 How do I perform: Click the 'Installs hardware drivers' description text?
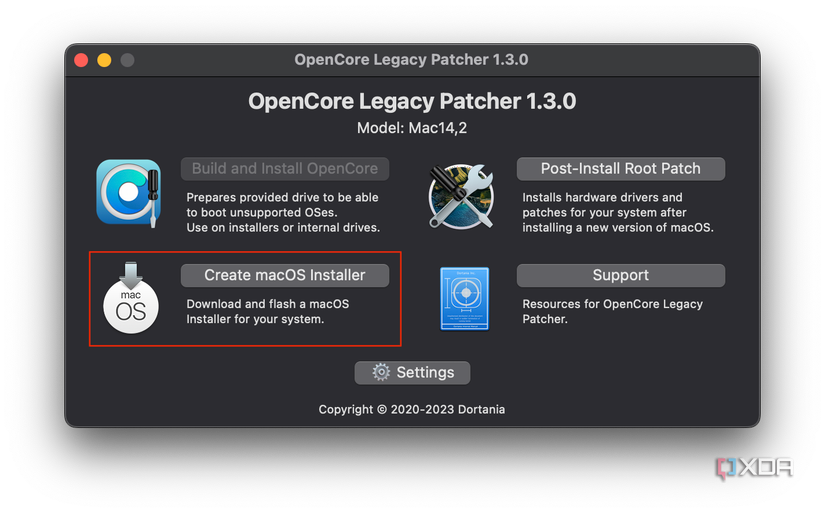(617, 212)
